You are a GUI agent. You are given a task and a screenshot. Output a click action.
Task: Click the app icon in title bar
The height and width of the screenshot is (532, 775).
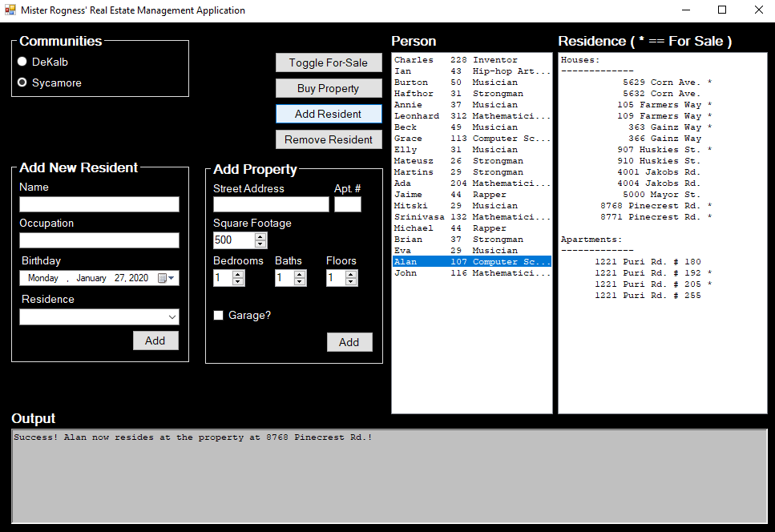[x=10, y=10]
